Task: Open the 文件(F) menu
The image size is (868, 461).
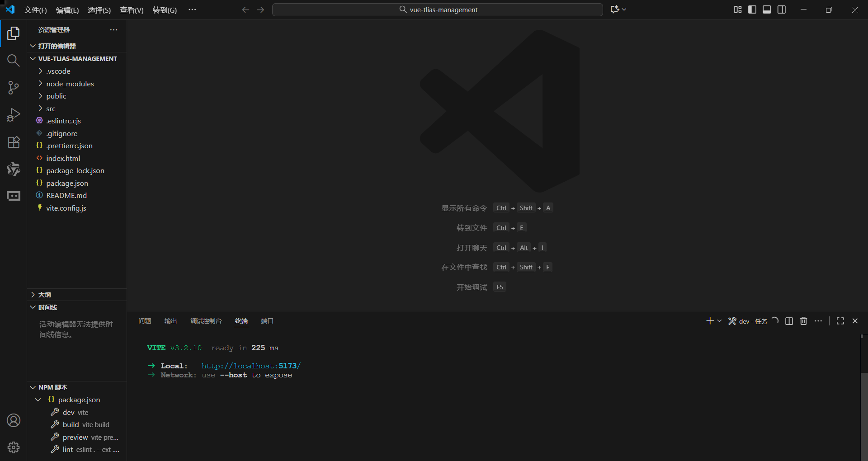Action: [x=35, y=10]
